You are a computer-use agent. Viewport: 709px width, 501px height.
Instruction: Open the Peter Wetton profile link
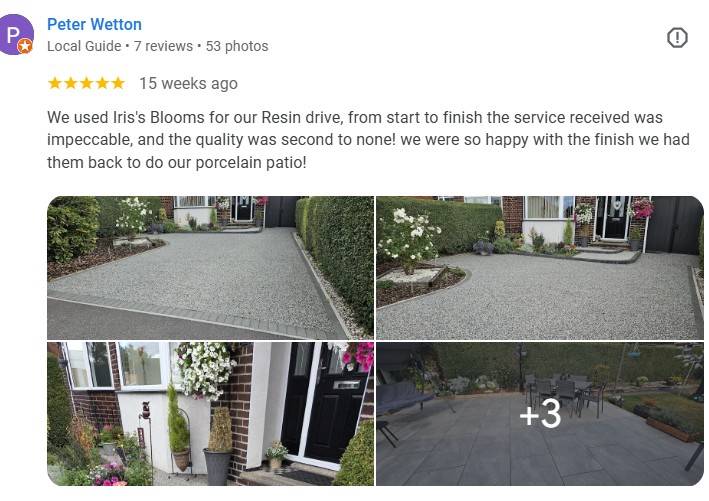coord(94,24)
